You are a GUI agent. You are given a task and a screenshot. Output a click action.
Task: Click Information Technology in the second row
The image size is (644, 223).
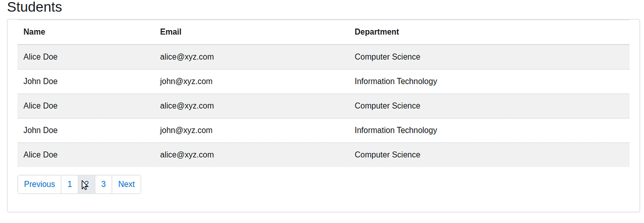396,82
